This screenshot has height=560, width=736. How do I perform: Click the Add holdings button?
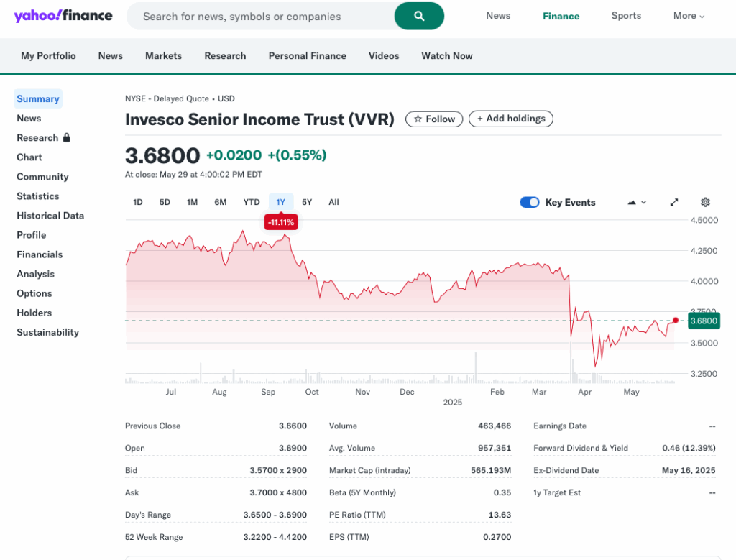click(511, 119)
